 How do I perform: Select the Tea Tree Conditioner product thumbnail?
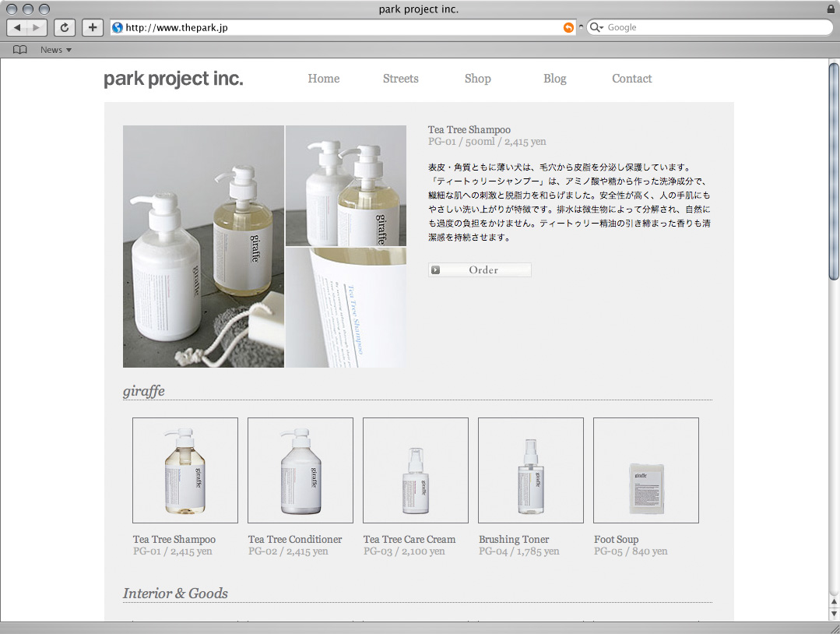[x=300, y=470]
